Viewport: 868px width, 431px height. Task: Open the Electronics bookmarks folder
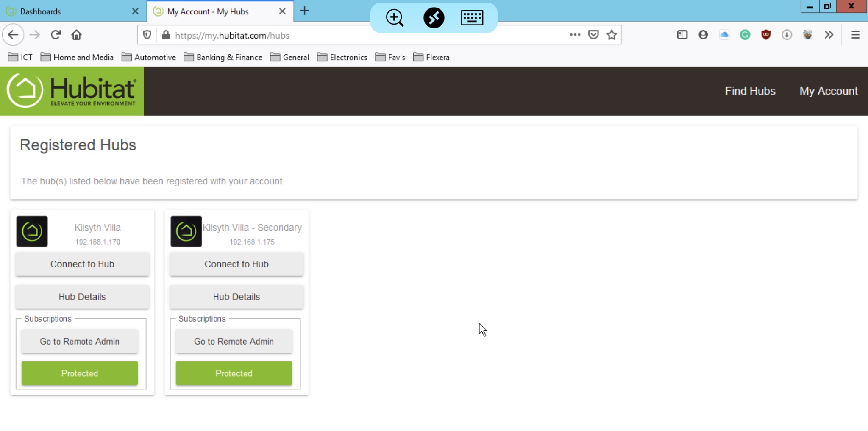[342, 57]
